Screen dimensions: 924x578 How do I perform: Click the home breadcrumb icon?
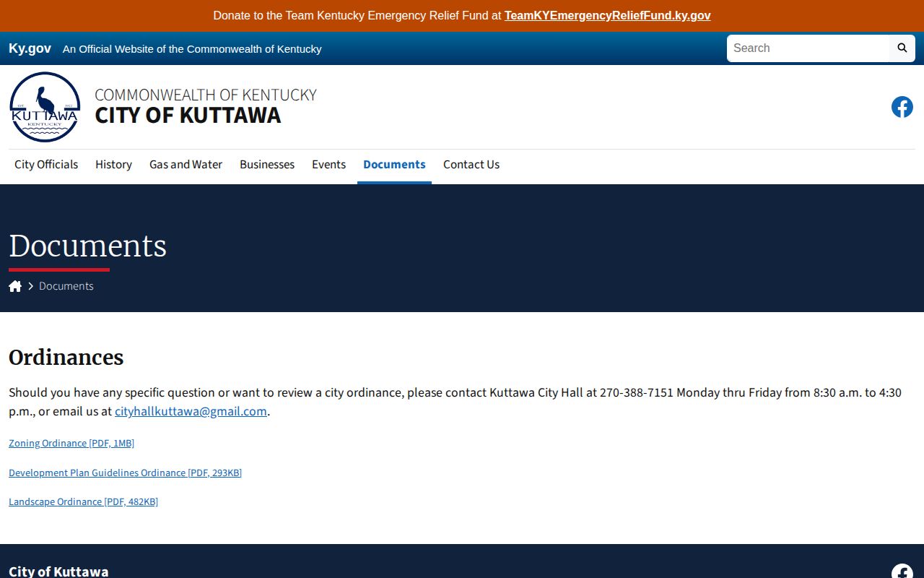pos(15,286)
